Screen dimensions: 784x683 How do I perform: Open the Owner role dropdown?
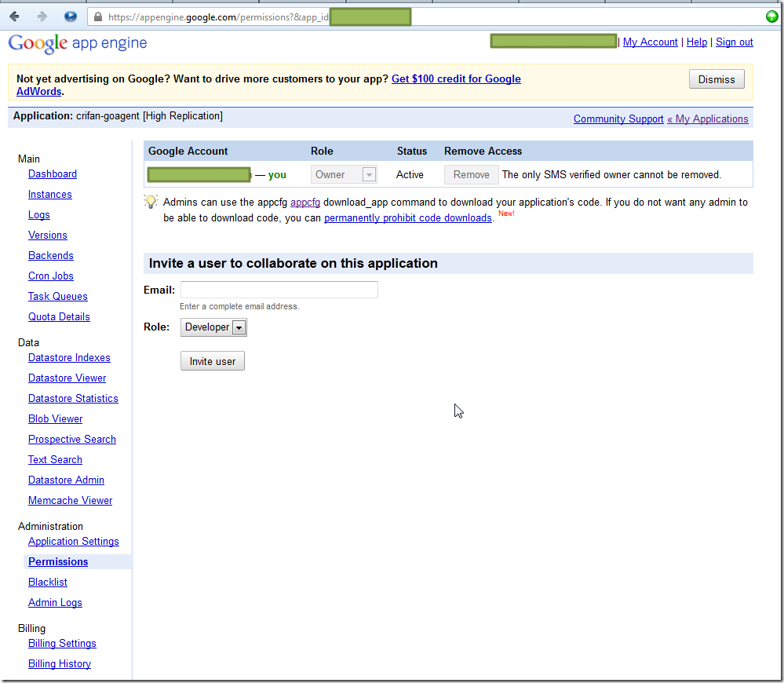pyautogui.click(x=344, y=174)
